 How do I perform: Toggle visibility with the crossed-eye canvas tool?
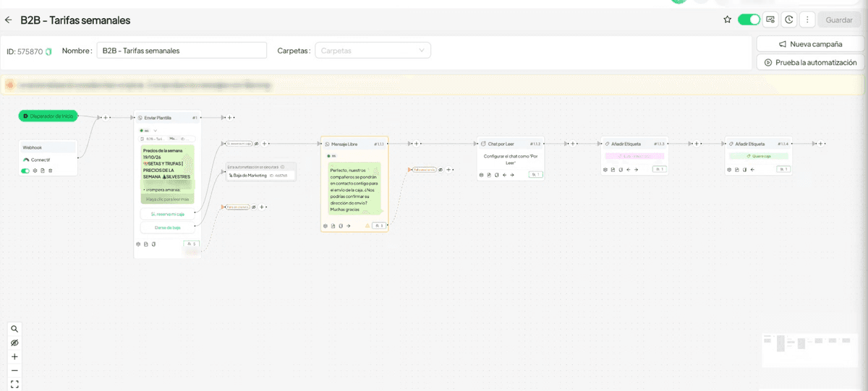coord(14,343)
